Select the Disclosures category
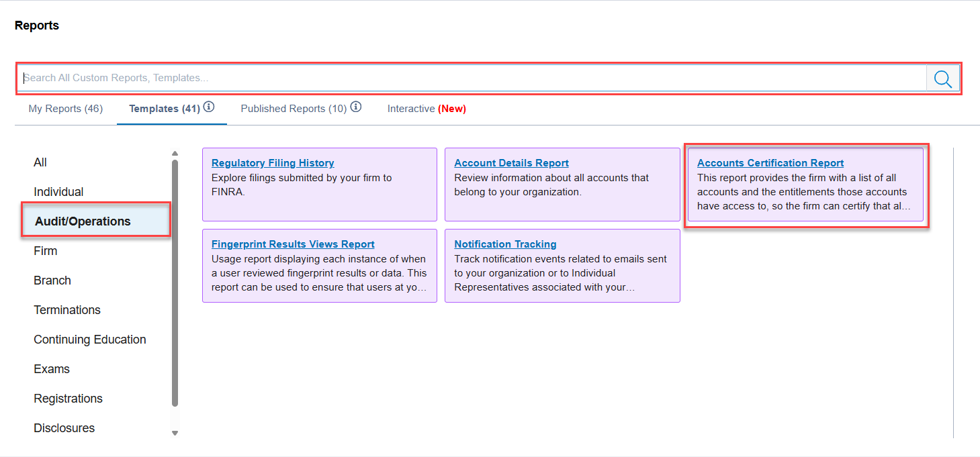 [x=64, y=428]
